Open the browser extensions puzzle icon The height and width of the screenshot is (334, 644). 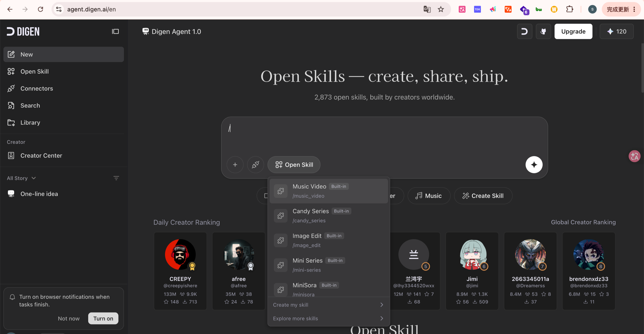coord(570,9)
